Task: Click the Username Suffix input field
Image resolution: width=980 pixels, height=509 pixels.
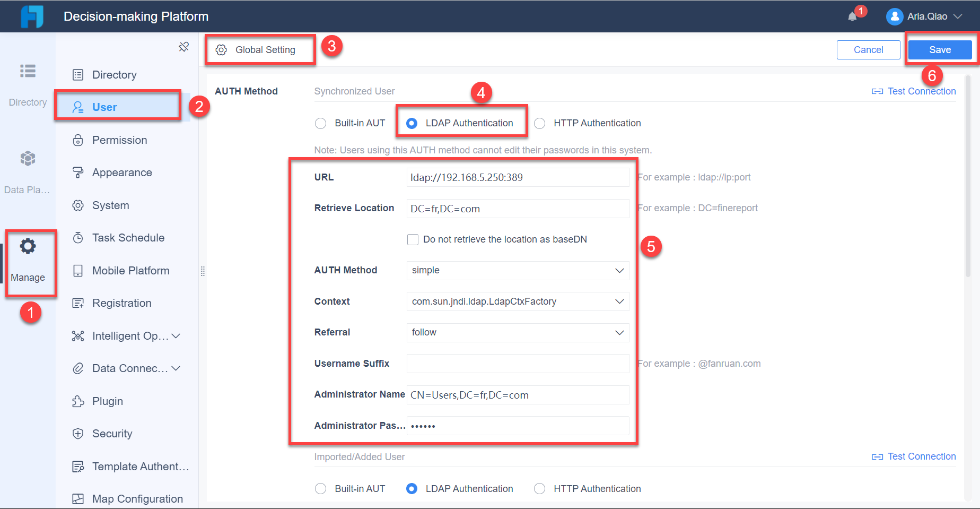Action: point(517,363)
